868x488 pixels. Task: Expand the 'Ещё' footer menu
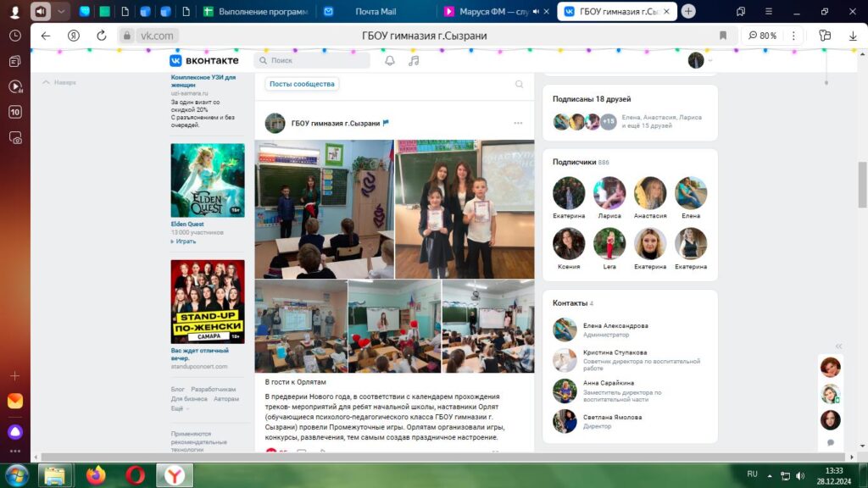coord(178,408)
